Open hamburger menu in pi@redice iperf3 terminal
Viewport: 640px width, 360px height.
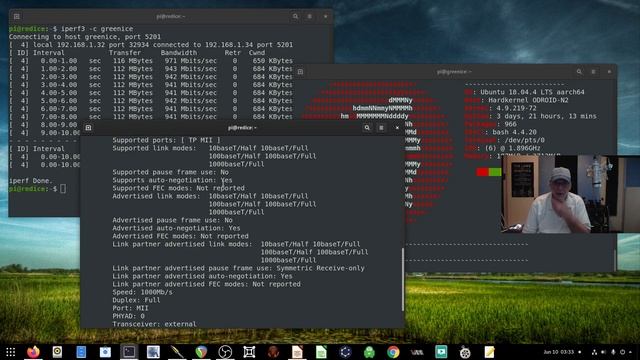[x=310, y=16]
